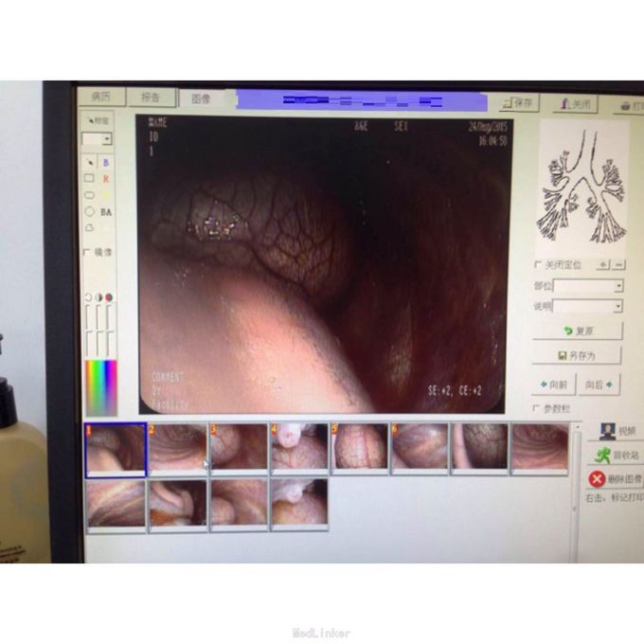This screenshot has width=644, height=644.
Task: Click the red letter R marker
Action: [106, 179]
